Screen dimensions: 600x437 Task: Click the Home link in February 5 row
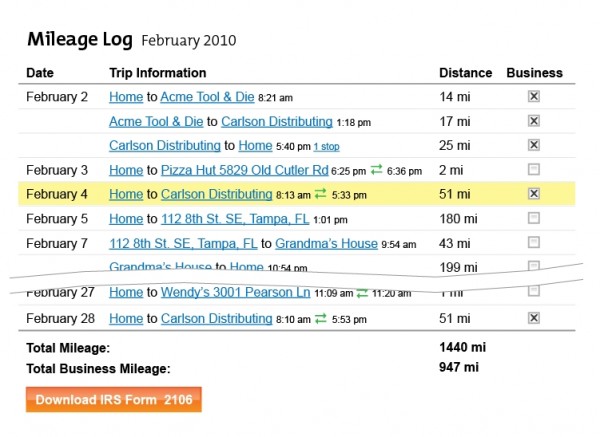point(126,219)
